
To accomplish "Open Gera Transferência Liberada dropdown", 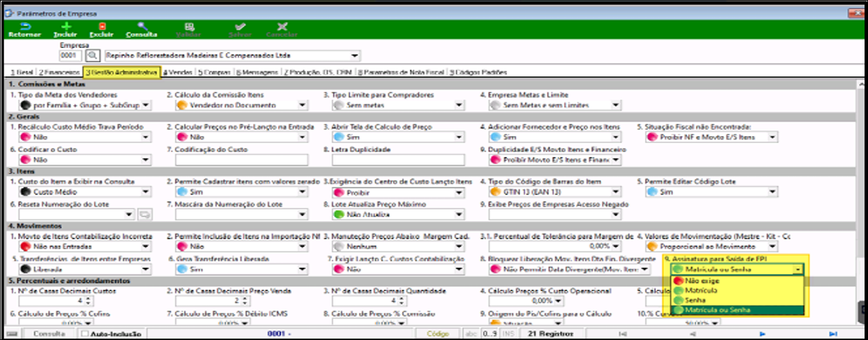I will [x=242, y=270].
